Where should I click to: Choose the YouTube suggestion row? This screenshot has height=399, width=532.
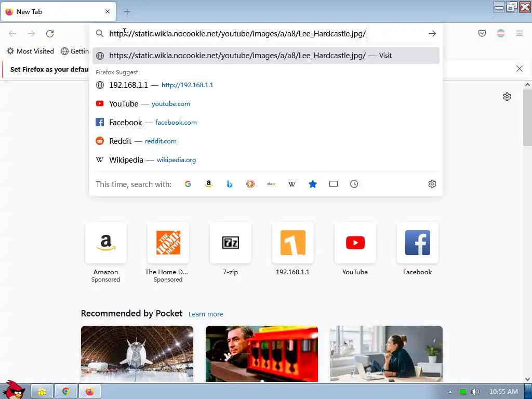tap(265, 104)
